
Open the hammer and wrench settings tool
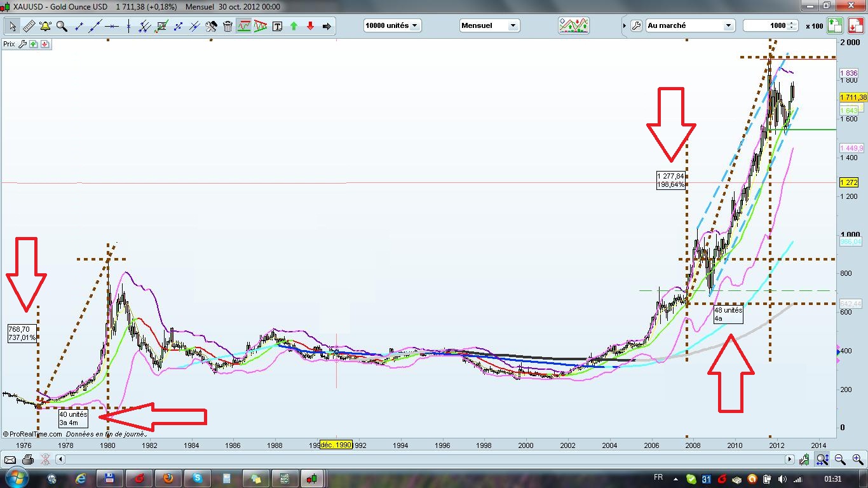(x=211, y=26)
